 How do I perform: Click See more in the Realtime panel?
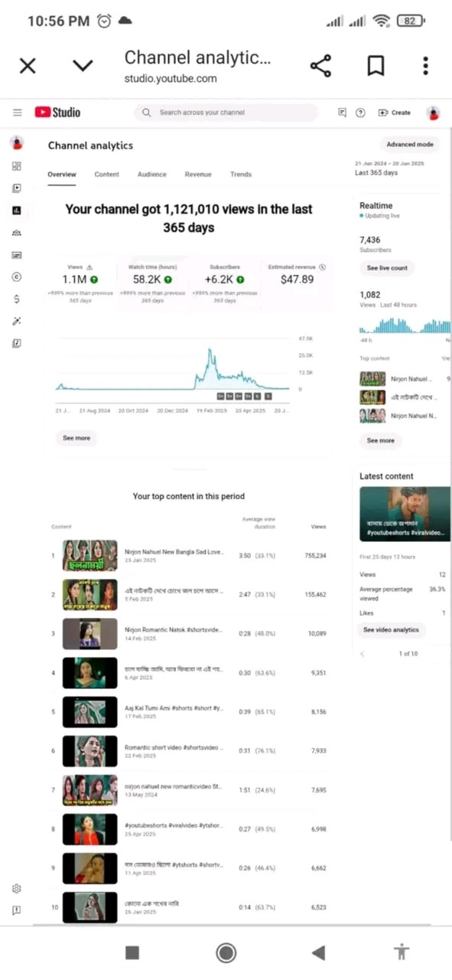(381, 440)
